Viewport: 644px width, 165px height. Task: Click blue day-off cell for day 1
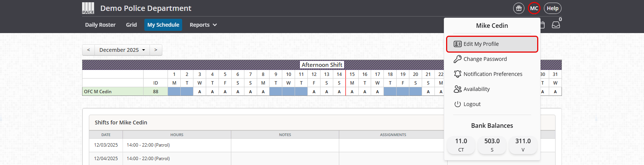tap(174, 91)
